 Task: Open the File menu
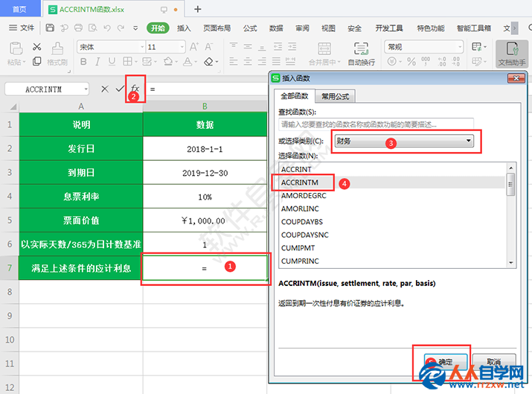point(22,28)
